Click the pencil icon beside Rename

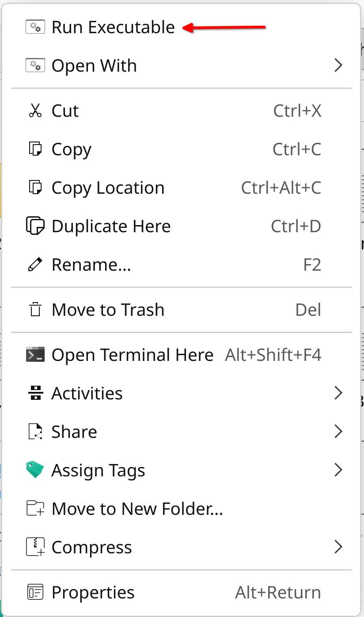point(35,264)
